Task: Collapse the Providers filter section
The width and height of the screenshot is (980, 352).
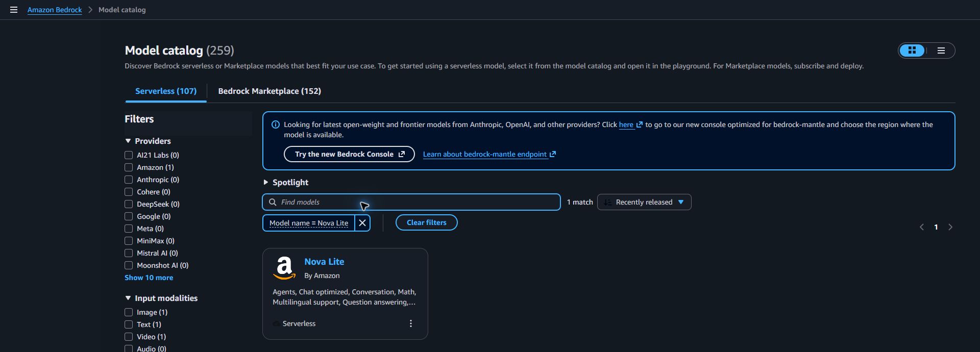Action: tap(128, 141)
